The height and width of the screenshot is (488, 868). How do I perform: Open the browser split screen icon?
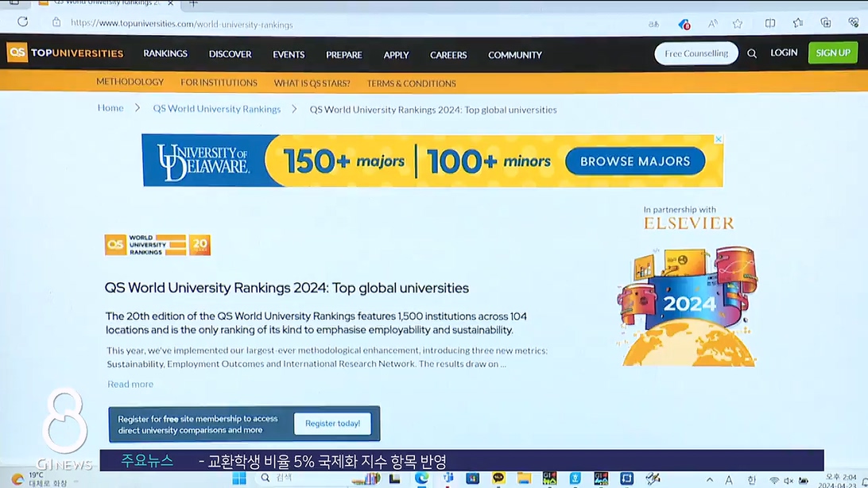[769, 24]
